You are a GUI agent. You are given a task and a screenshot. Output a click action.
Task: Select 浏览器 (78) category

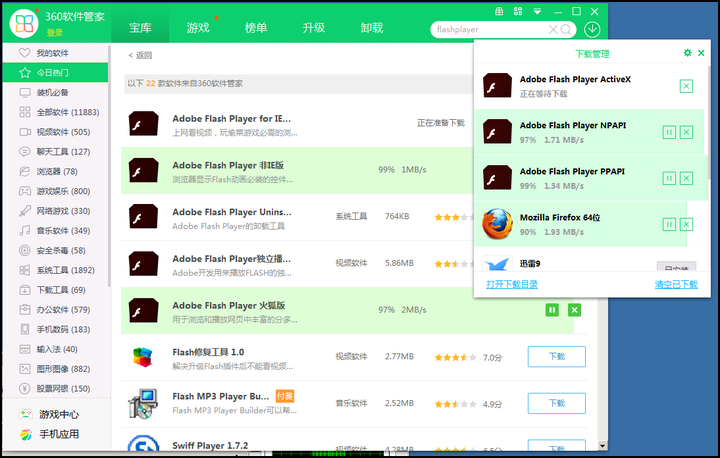[56, 171]
